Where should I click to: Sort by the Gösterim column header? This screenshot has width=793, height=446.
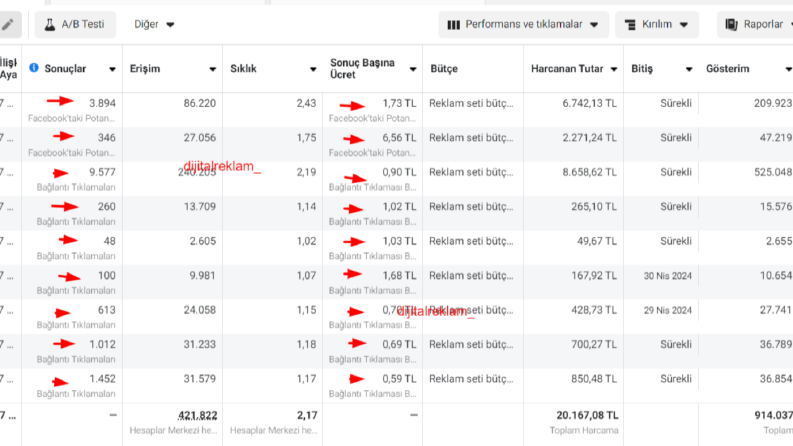(728, 69)
